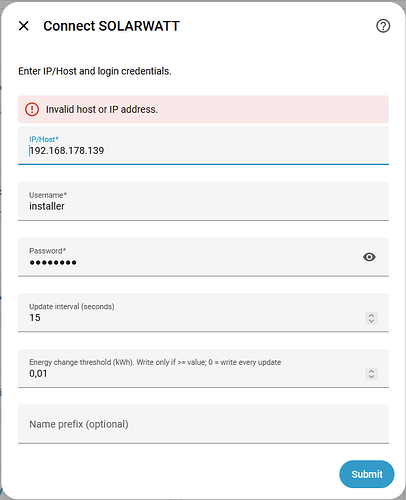This screenshot has width=406, height=500.
Task: Focus the IP/Host field showing 192.168.178.139
Action: pyautogui.click(x=203, y=145)
